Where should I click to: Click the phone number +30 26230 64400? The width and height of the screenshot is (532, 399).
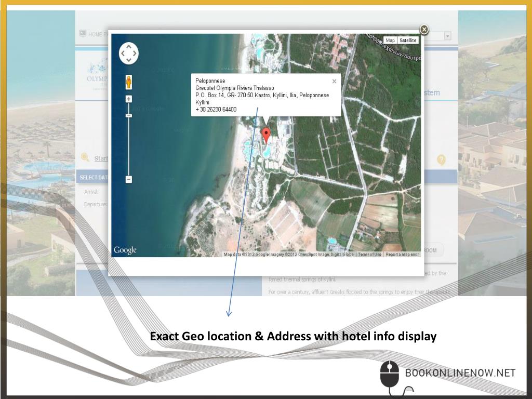(216, 109)
